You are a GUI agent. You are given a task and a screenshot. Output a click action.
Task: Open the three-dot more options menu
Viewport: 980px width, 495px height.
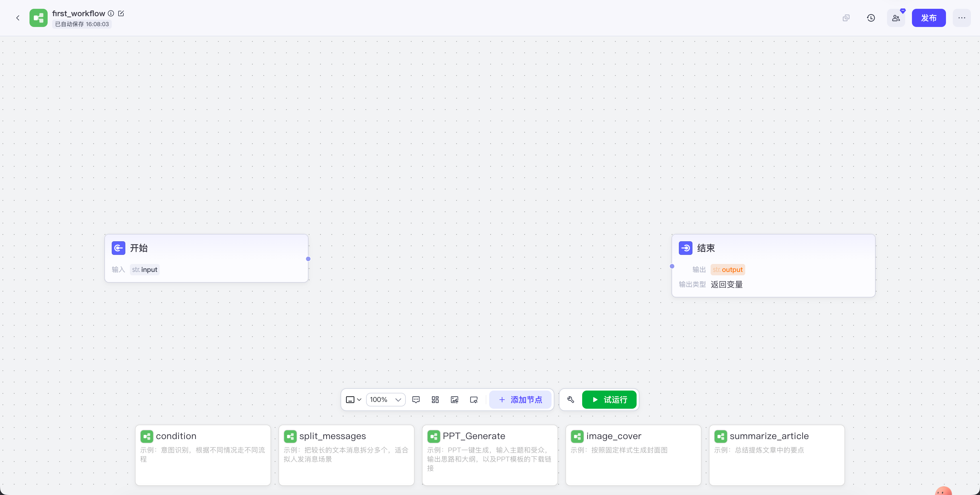coord(961,18)
